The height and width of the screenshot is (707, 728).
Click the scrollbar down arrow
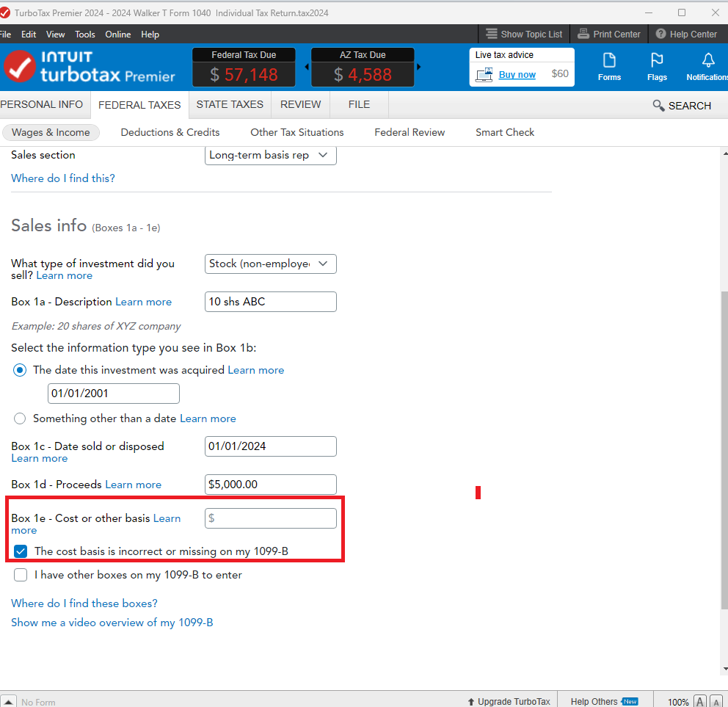tap(725, 669)
